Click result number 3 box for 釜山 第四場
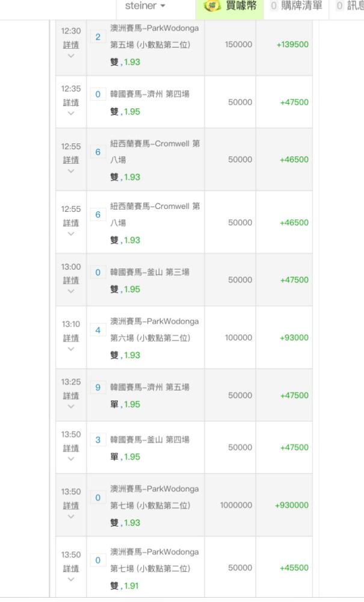This screenshot has height=602, width=364. coord(98,440)
